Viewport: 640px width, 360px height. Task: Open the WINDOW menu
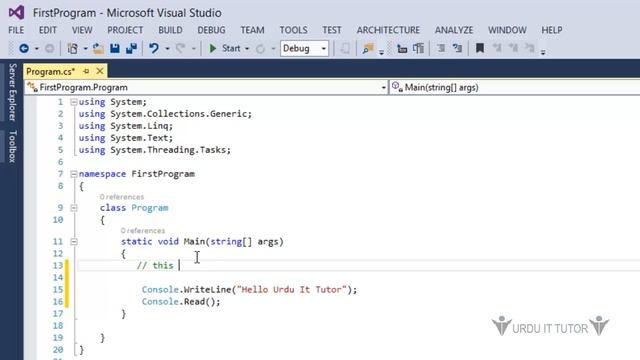click(507, 30)
